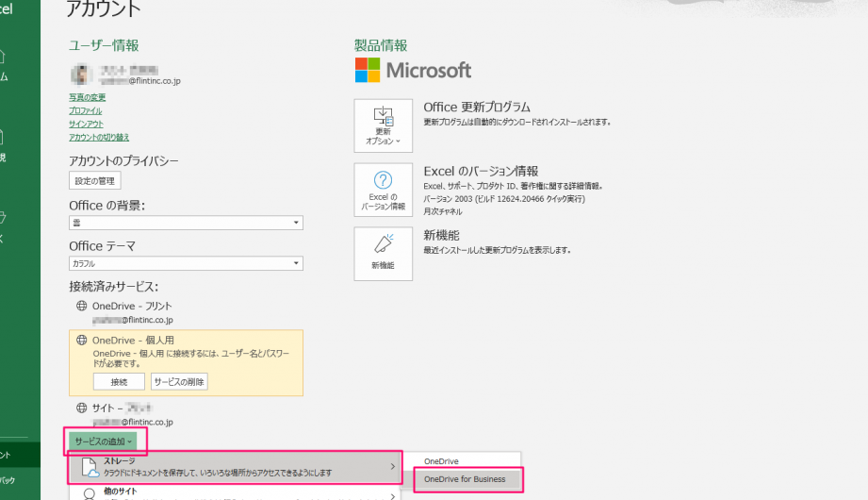Select the OneDrive - フリント service entry
This screenshot has width=868, height=500.
point(132,306)
